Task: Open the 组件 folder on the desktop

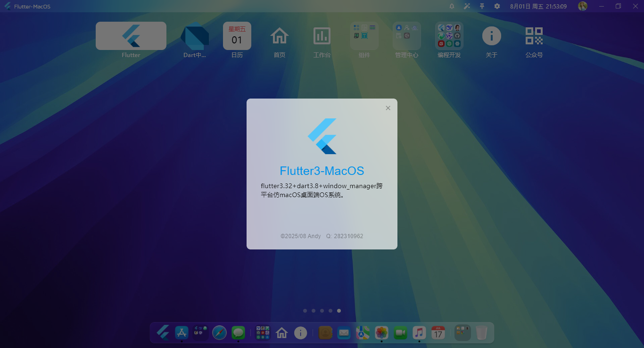Action: click(x=364, y=36)
